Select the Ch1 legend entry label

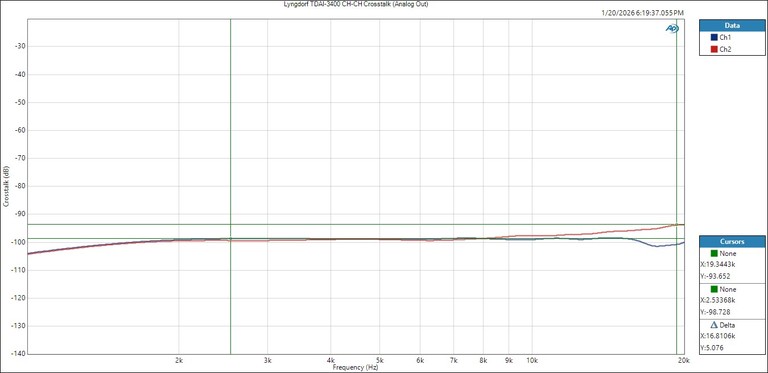pos(725,37)
